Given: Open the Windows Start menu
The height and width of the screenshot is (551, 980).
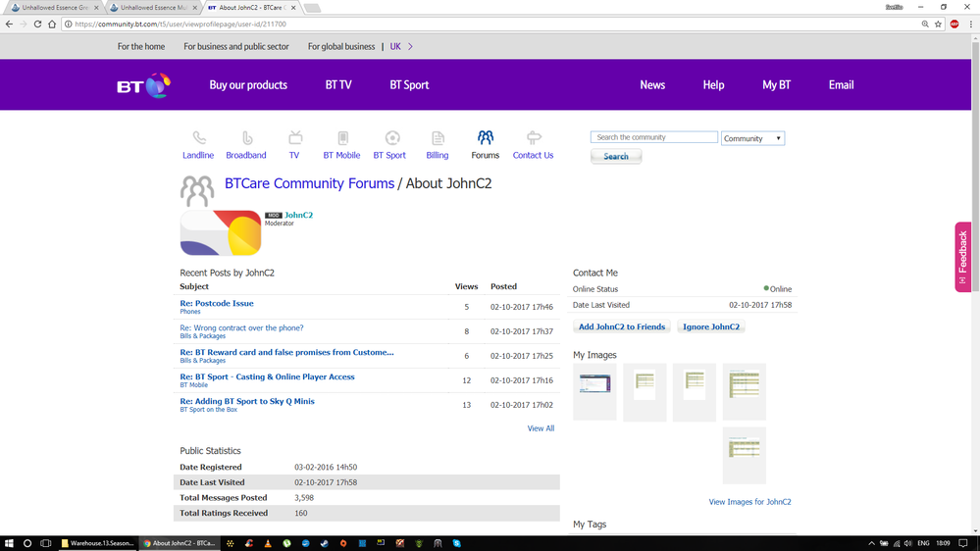Looking at the screenshot, I should [x=9, y=543].
